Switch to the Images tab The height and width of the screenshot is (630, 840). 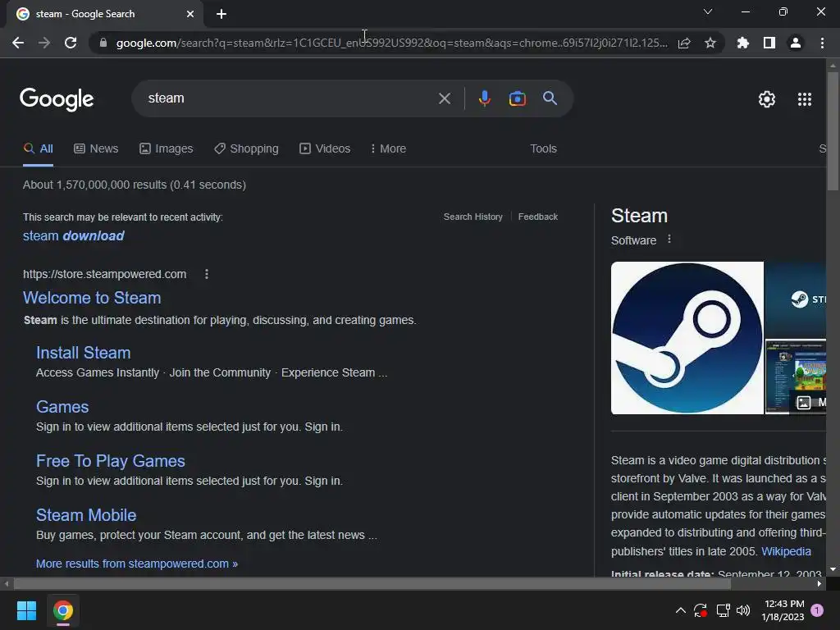(x=166, y=149)
